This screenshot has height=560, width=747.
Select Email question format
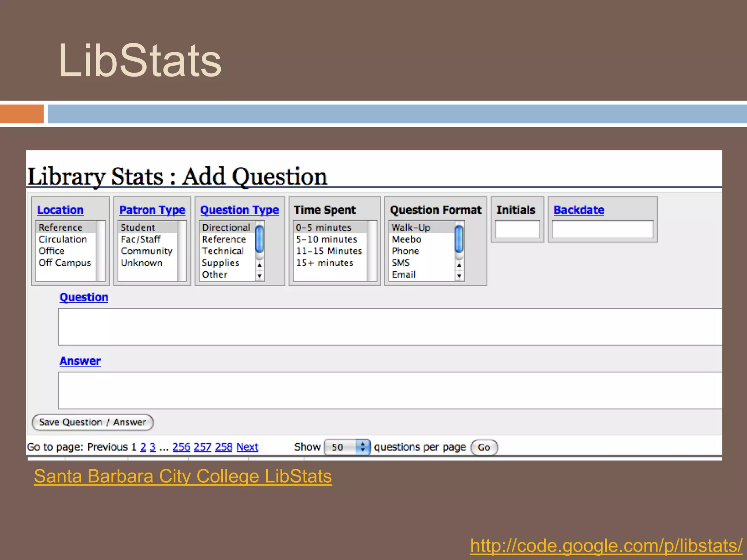point(422,274)
